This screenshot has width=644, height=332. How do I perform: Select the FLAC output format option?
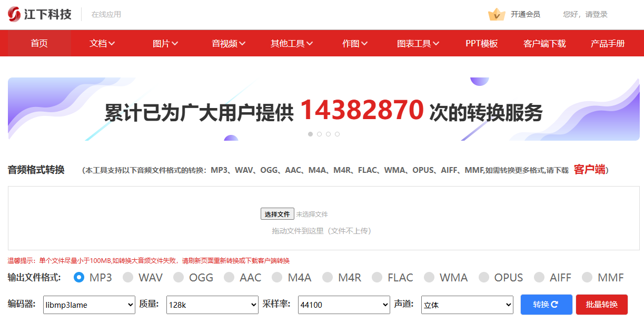tap(377, 277)
